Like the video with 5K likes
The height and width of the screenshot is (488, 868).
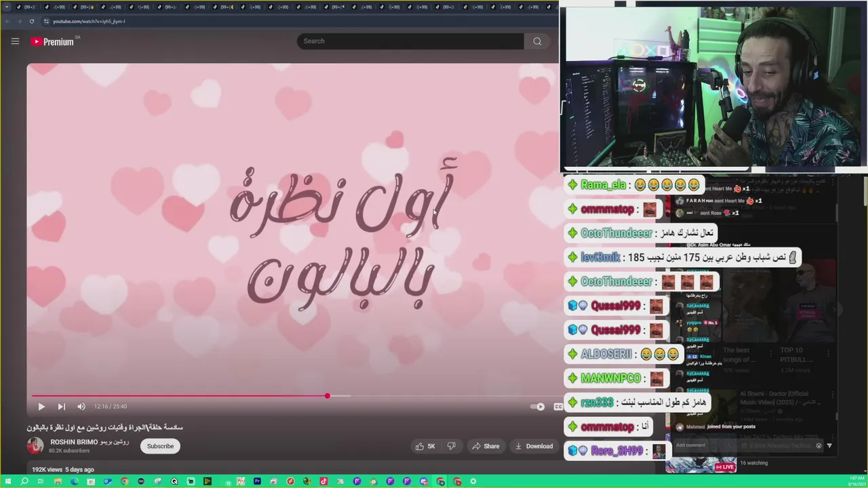tap(425, 446)
